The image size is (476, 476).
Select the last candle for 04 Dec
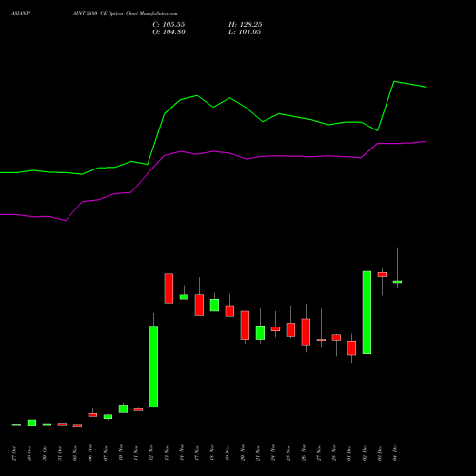397,282
